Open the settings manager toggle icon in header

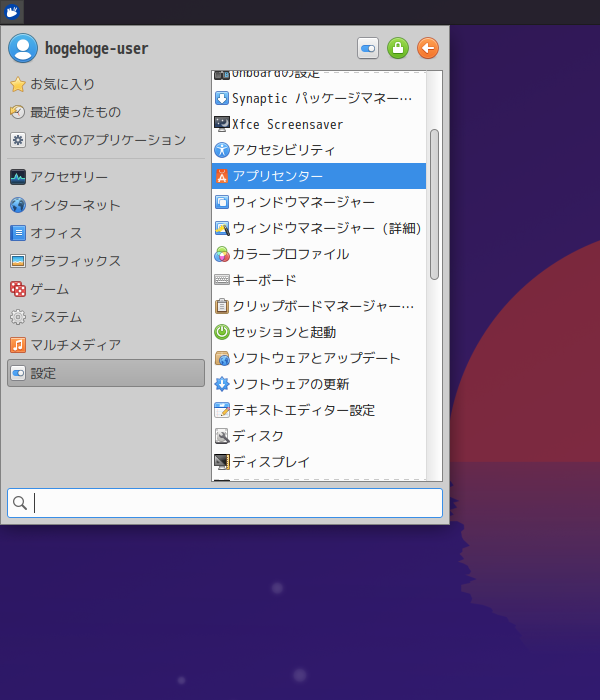[368, 48]
